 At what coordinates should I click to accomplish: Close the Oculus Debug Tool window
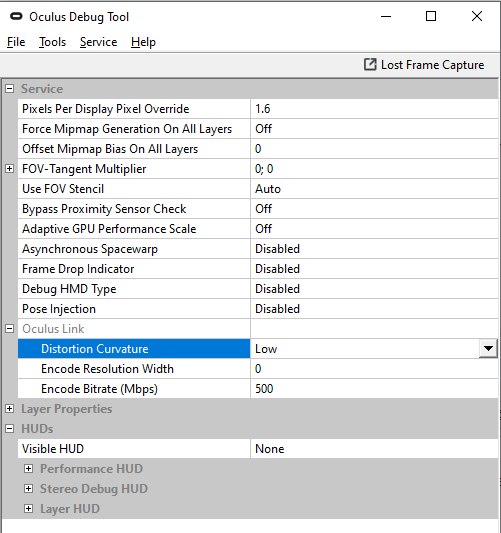point(477,16)
